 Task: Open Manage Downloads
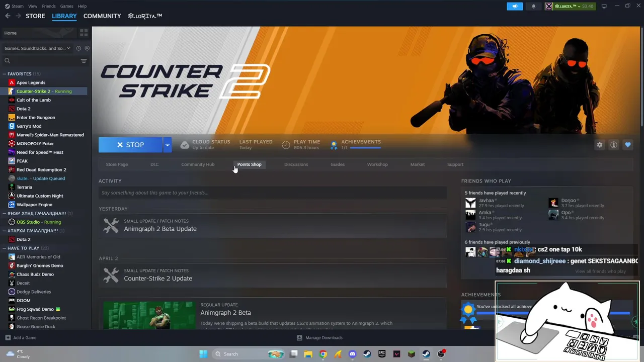(319, 338)
